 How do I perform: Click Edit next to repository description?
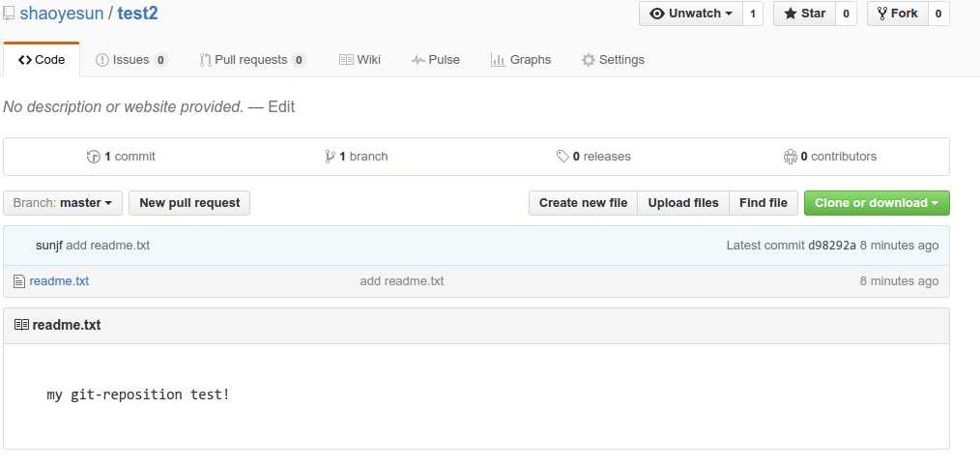[281, 107]
